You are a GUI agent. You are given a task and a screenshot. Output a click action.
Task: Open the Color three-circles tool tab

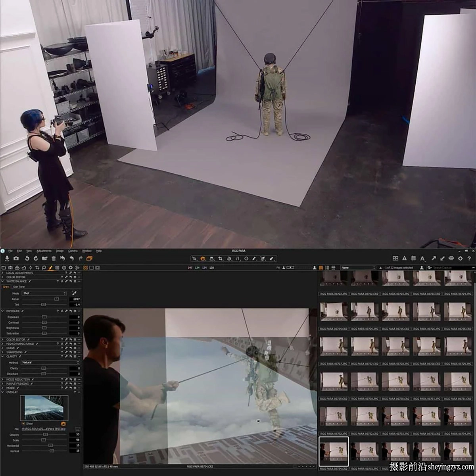pos(17,268)
